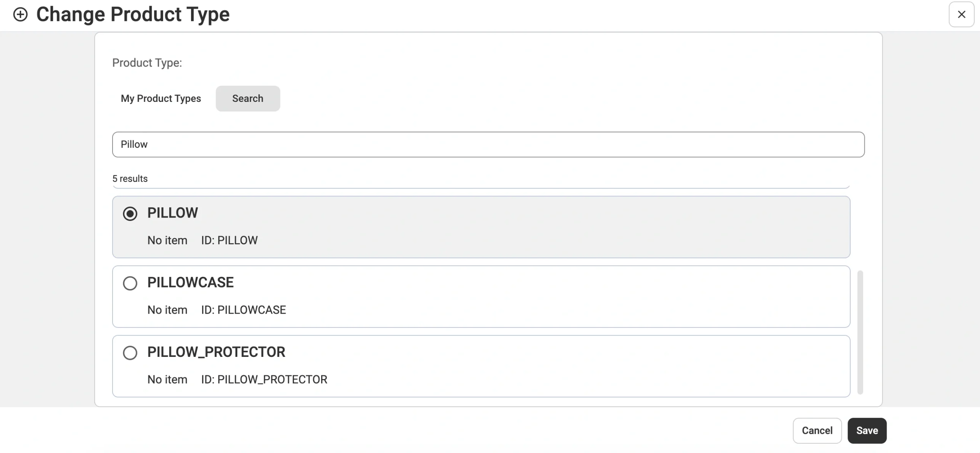Click the plus circle icon beside the title
This screenshot has width=980, height=453.
pyautogui.click(x=20, y=15)
